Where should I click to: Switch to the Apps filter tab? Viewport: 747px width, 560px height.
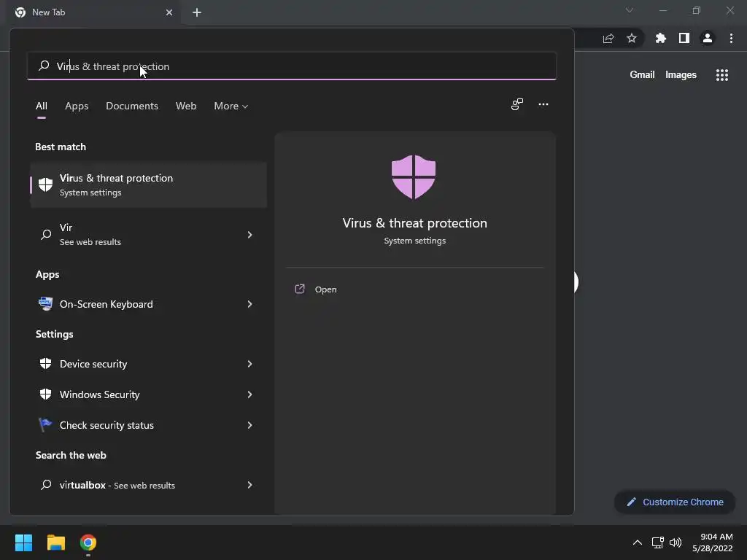click(77, 106)
